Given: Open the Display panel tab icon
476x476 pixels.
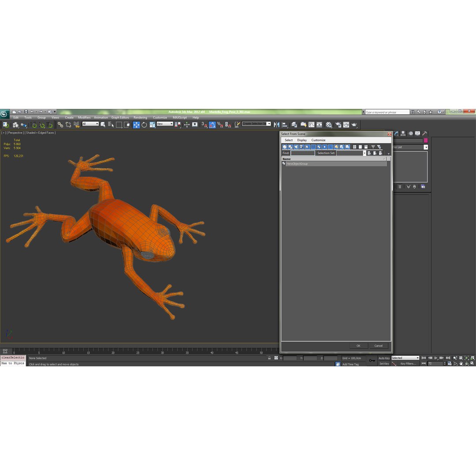Looking at the screenshot, I should [418, 134].
